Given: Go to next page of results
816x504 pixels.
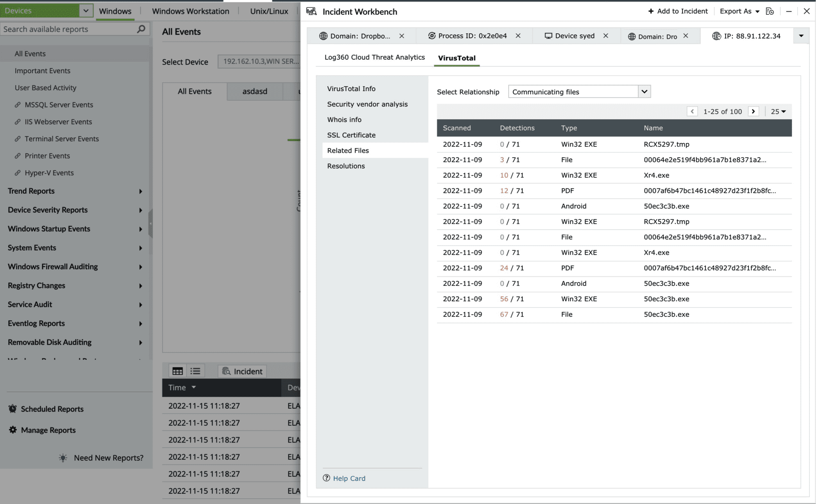Looking at the screenshot, I should point(753,111).
